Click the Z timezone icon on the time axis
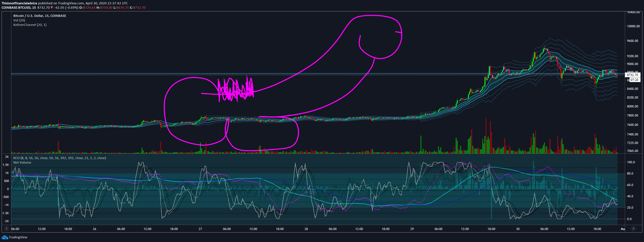Viewport: 644px width, 242px height. [6, 228]
